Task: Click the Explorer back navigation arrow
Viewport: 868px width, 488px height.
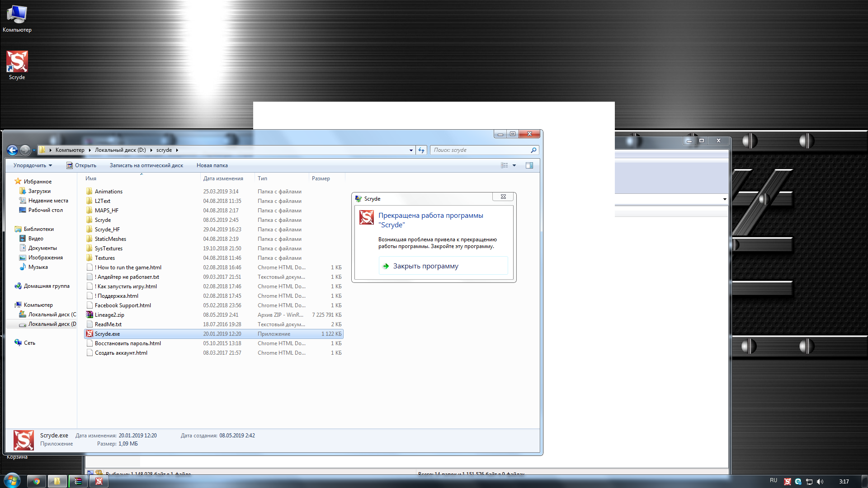Action: tap(13, 150)
